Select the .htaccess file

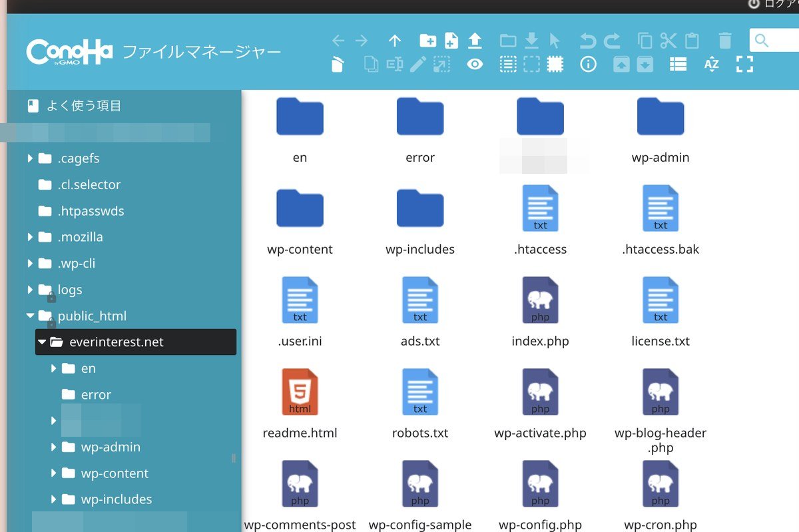pos(541,221)
